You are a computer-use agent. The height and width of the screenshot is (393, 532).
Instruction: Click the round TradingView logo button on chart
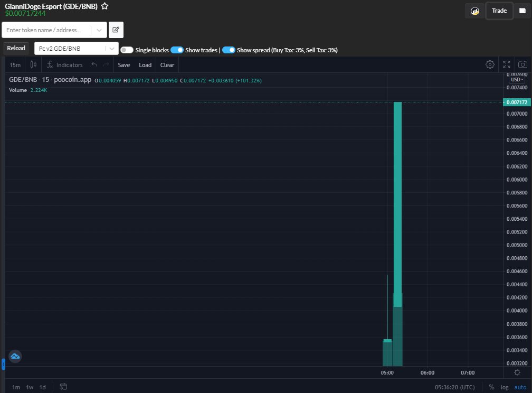click(x=15, y=357)
